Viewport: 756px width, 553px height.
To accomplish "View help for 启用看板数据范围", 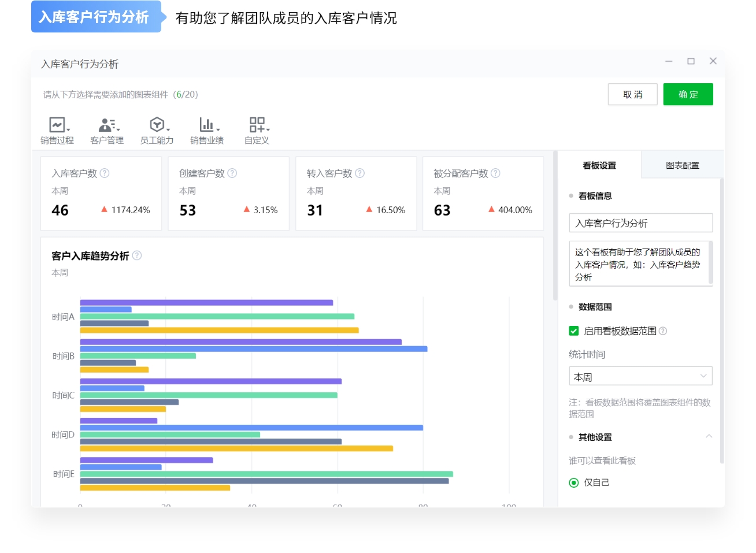I will tap(664, 331).
